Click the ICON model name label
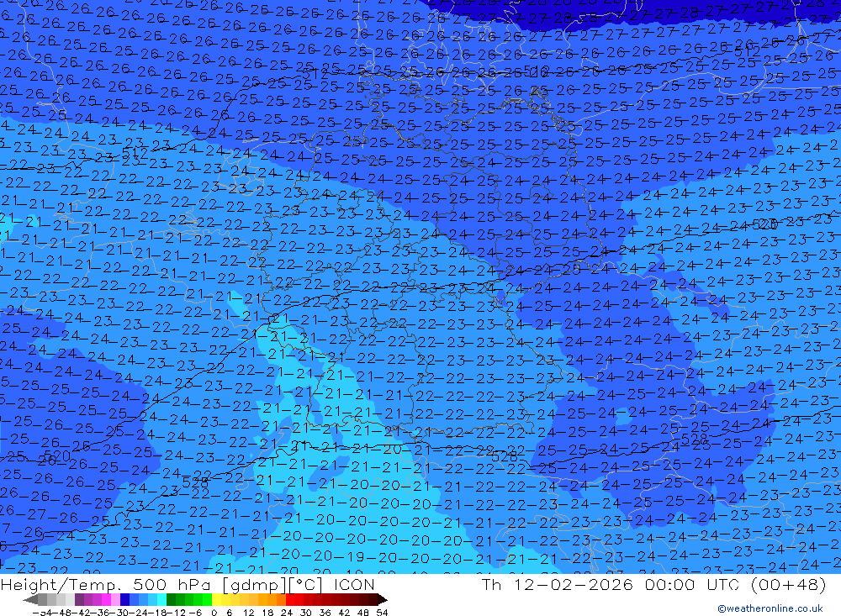The width and height of the screenshot is (841, 616). [354, 584]
